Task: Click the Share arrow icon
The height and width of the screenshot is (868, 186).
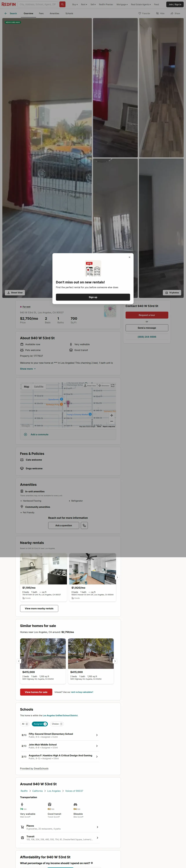Action: pos(172,13)
